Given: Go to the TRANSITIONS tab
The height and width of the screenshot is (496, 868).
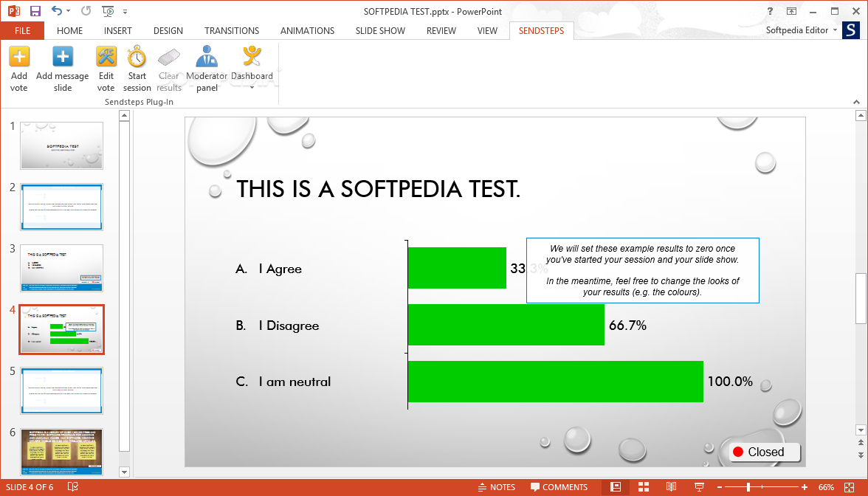Looking at the screenshot, I should 232,30.
